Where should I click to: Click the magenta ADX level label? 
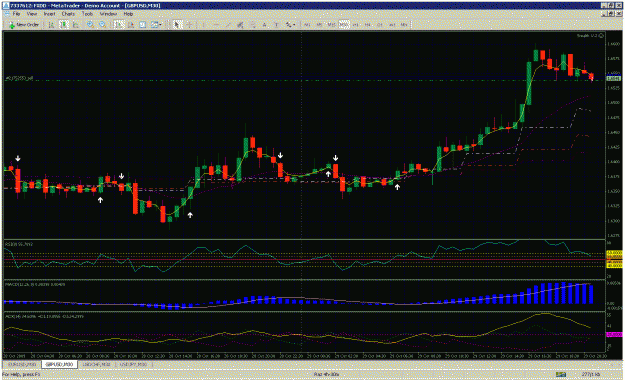pyautogui.click(x=614, y=335)
